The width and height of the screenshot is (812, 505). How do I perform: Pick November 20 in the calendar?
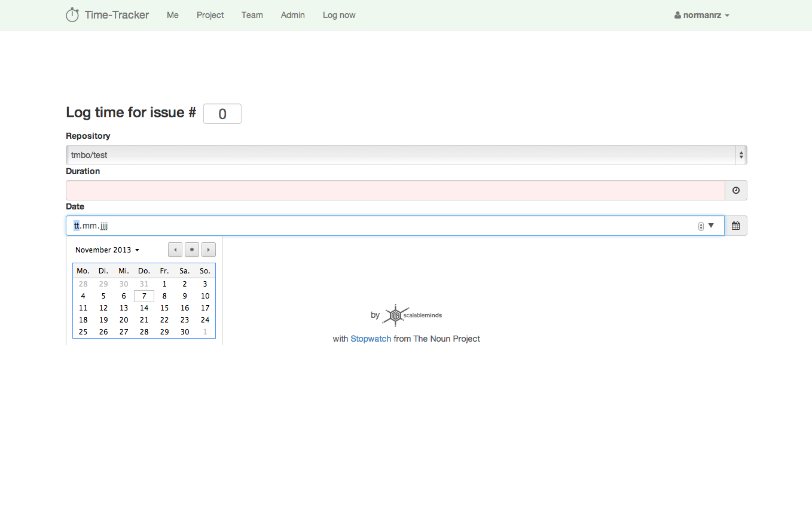click(124, 320)
